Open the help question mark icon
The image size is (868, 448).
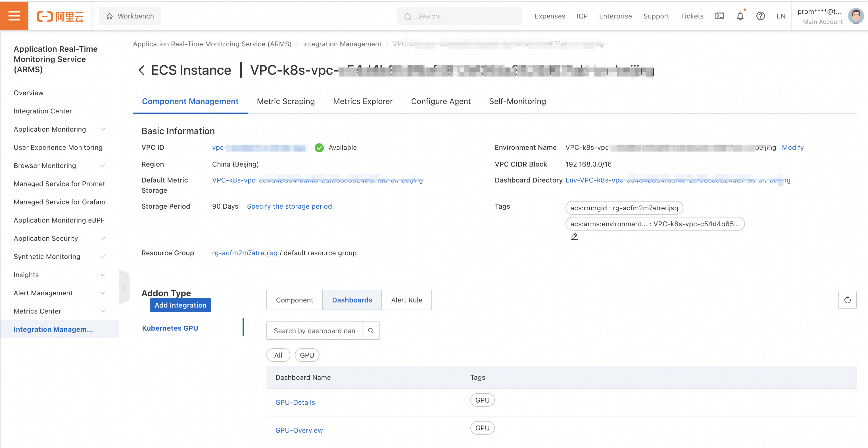[x=760, y=16]
